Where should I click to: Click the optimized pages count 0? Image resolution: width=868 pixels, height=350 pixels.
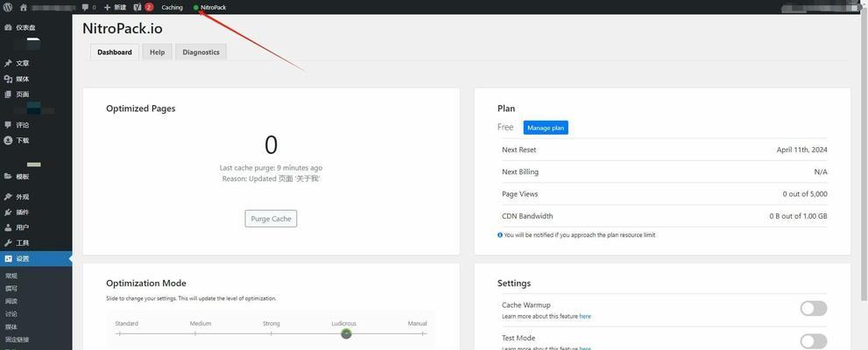click(x=271, y=145)
